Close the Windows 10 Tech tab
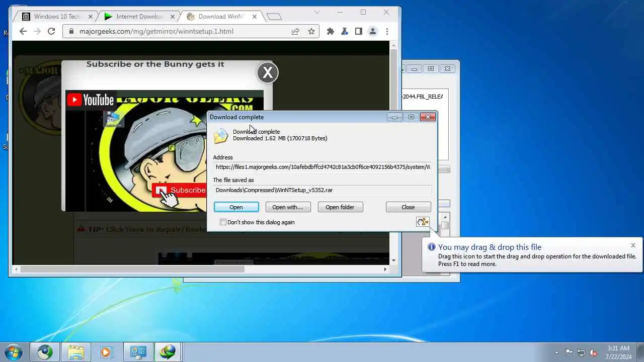This screenshot has height=362, width=644. pyautogui.click(x=90, y=16)
